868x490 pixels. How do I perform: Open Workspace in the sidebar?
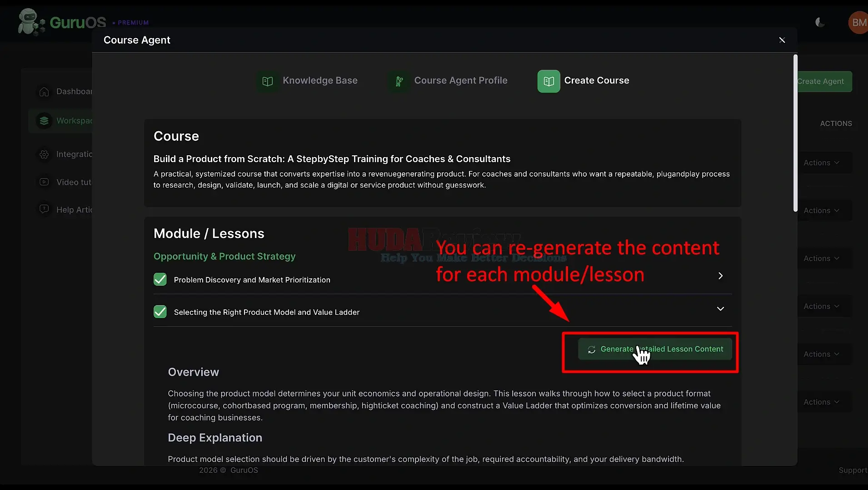[x=60, y=121]
